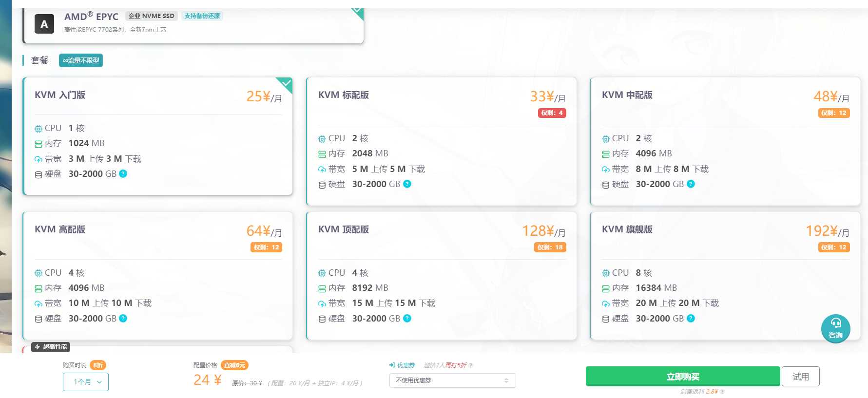The width and height of the screenshot is (868, 398).
Task: Click the disk help icon in KVM 高配版
Action: [x=123, y=318]
